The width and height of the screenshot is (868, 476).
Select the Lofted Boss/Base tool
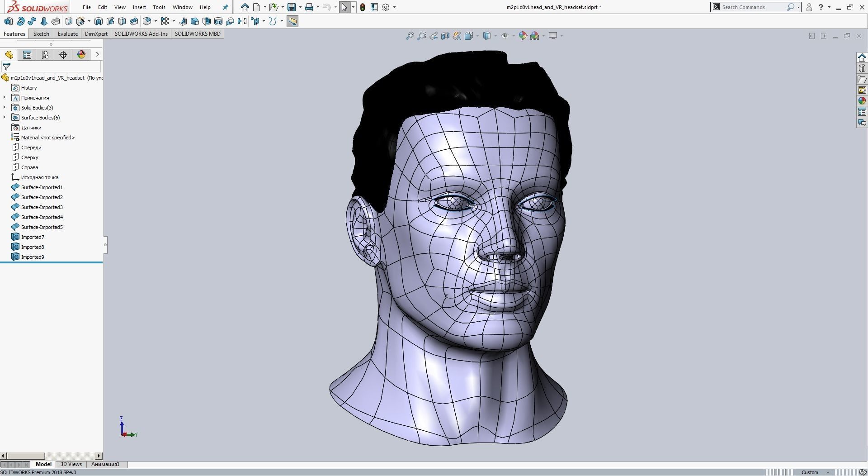pyautogui.click(x=44, y=21)
